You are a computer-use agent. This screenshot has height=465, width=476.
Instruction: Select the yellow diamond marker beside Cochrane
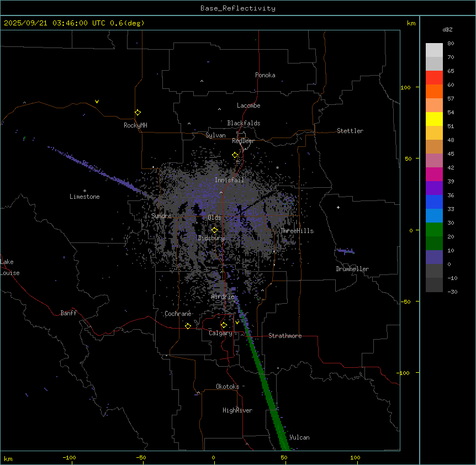click(188, 326)
